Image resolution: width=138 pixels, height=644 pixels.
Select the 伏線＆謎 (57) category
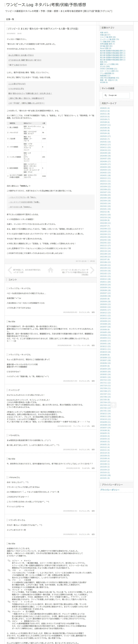click(x=105, y=35)
